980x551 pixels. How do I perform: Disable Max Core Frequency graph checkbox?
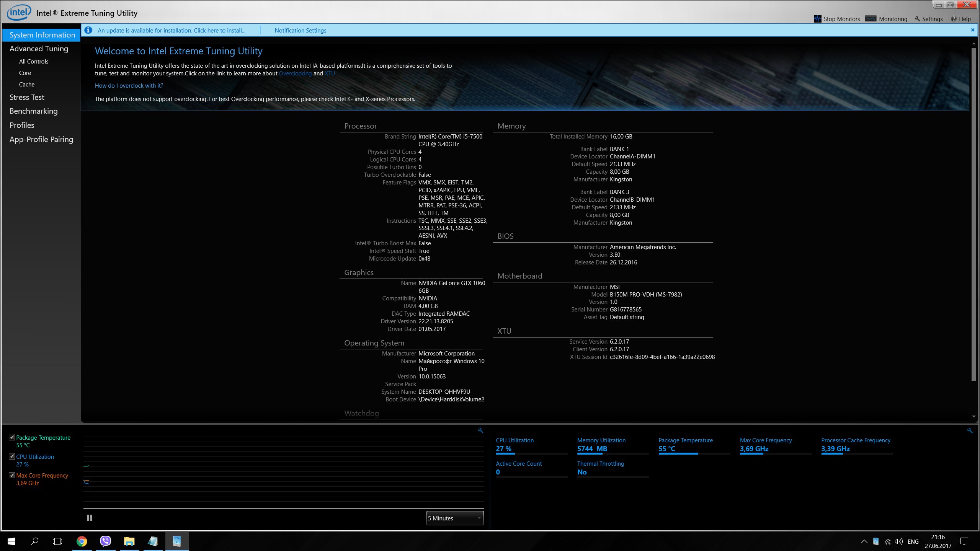[x=12, y=475]
